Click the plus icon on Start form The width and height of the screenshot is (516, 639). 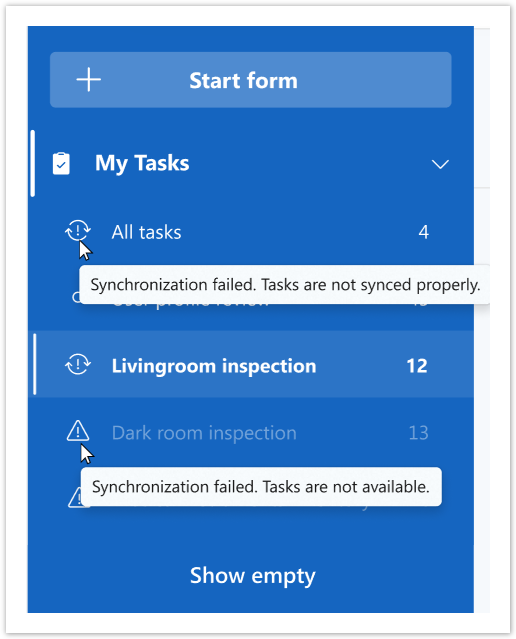coord(88,80)
